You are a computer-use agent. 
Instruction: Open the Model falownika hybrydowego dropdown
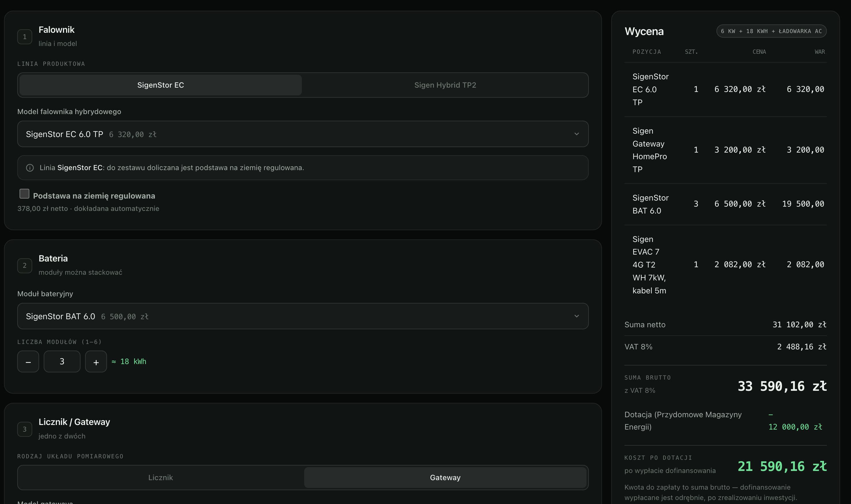pyautogui.click(x=303, y=134)
